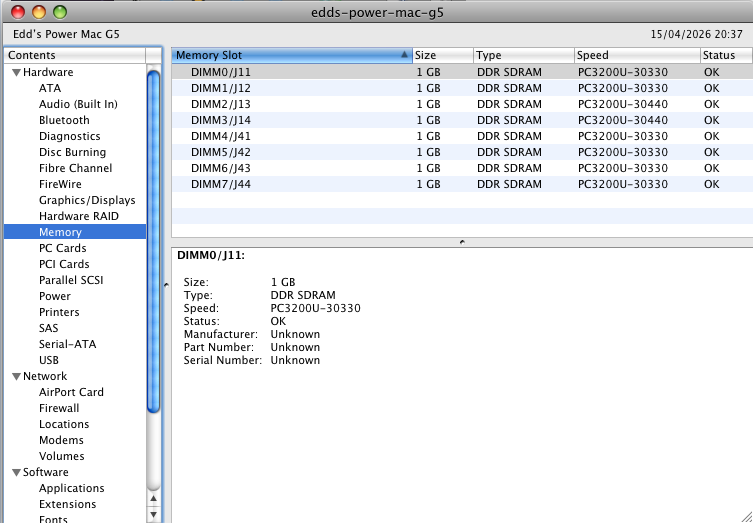Select Firewall under Network
This screenshot has height=523, width=753.
[x=59, y=408]
